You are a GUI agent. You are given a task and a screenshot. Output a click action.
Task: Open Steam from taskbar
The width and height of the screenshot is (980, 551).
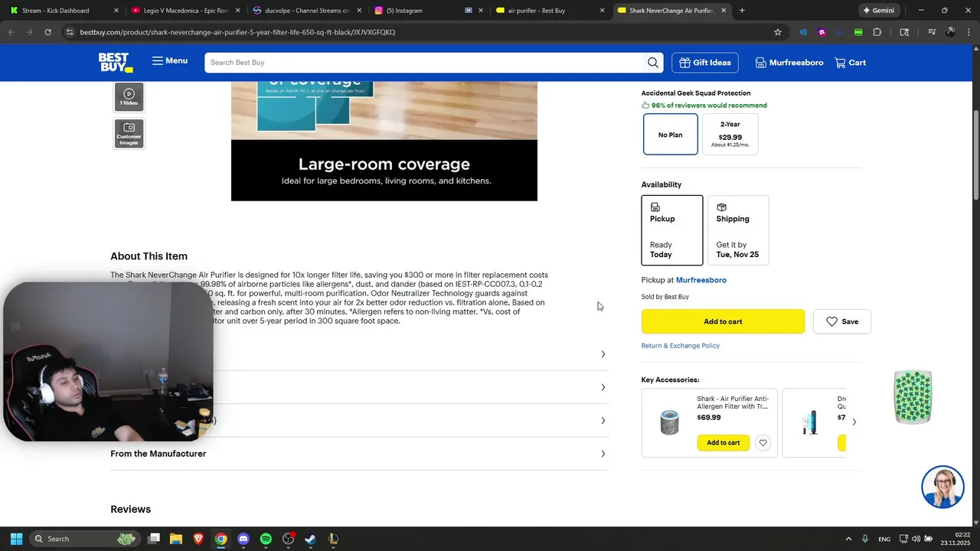(310, 539)
